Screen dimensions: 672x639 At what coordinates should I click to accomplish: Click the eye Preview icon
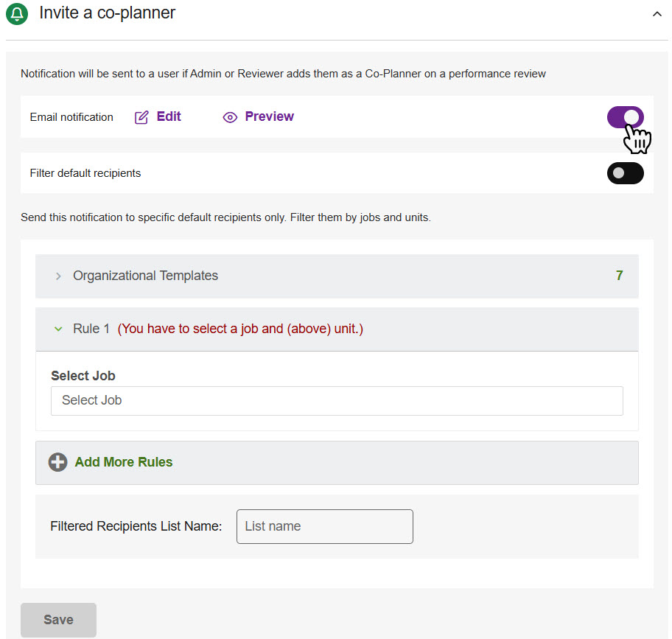click(230, 117)
